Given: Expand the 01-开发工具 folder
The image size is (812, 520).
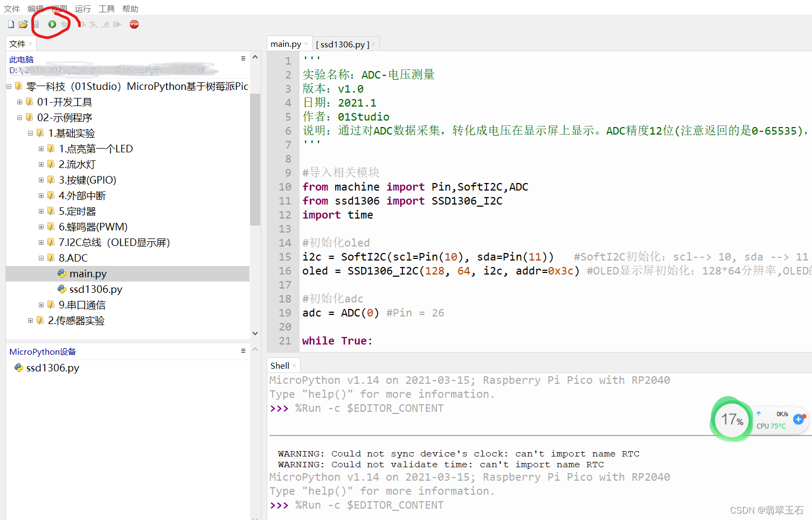Looking at the screenshot, I should [x=19, y=102].
